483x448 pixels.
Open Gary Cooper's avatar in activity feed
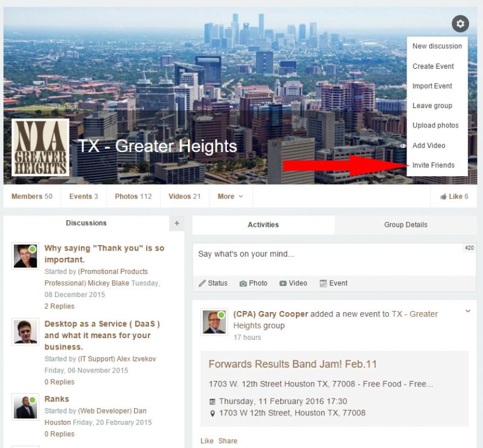(x=214, y=322)
